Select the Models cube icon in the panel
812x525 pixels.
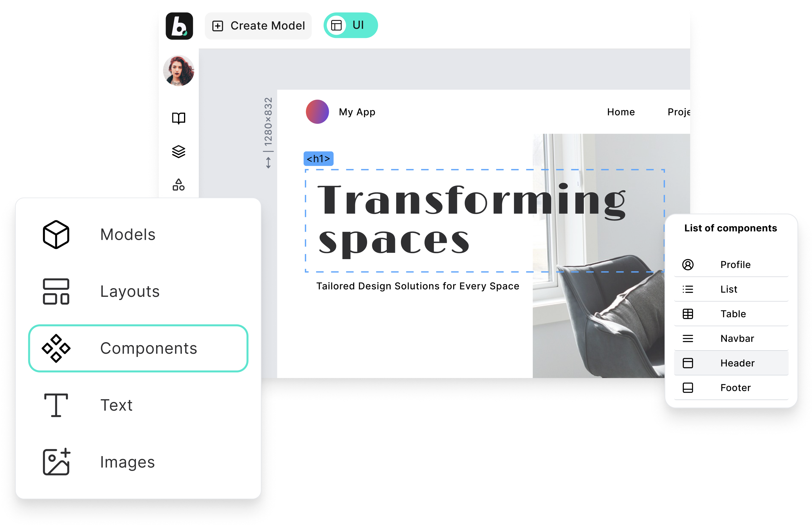56,234
